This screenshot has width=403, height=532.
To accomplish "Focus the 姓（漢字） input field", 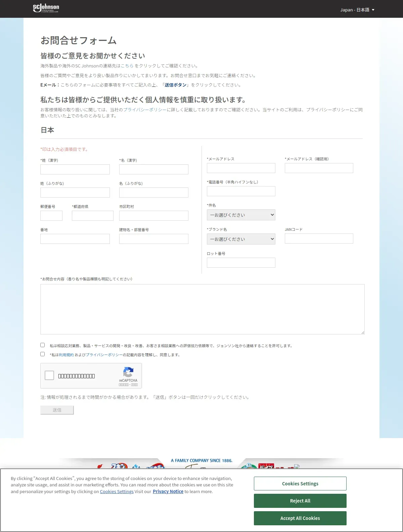I will (x=75, y=169).
